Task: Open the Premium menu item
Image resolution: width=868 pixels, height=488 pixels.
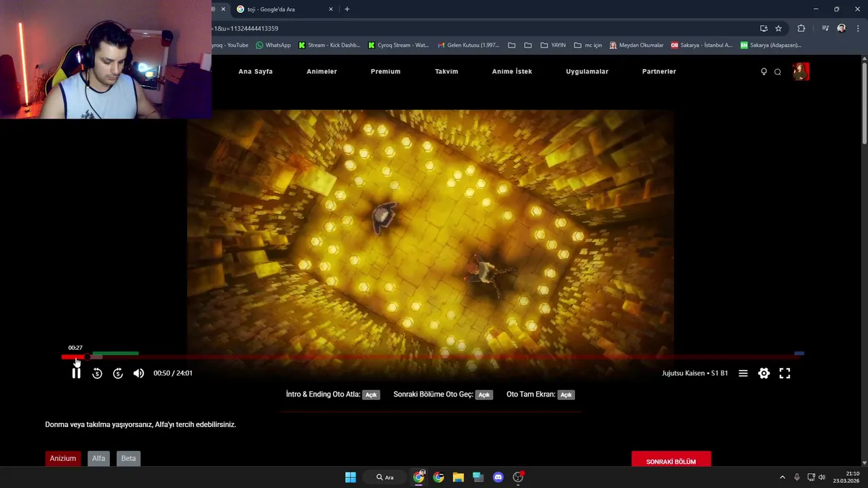Action: (385, 71)
